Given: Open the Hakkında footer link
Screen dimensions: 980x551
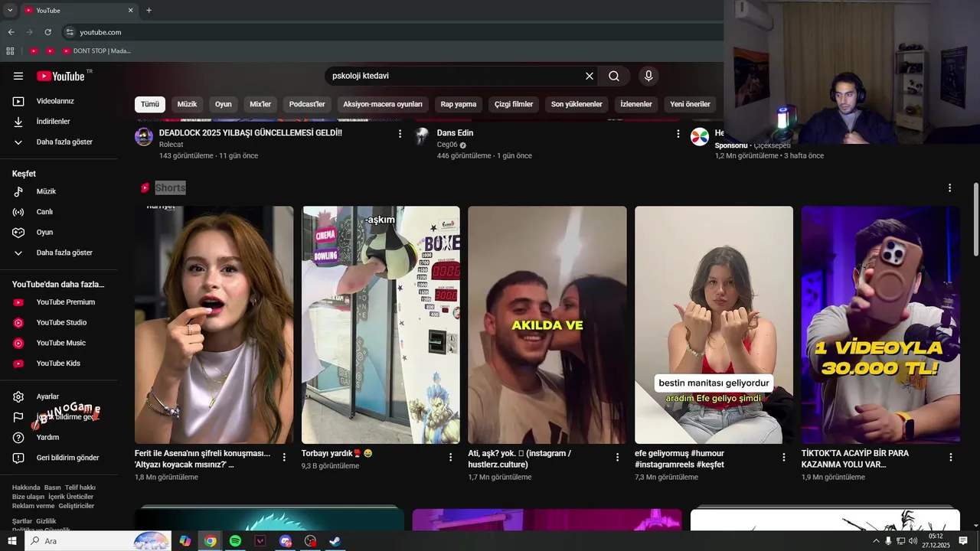Looking at the screenshot, I should [x=26, y=487].
